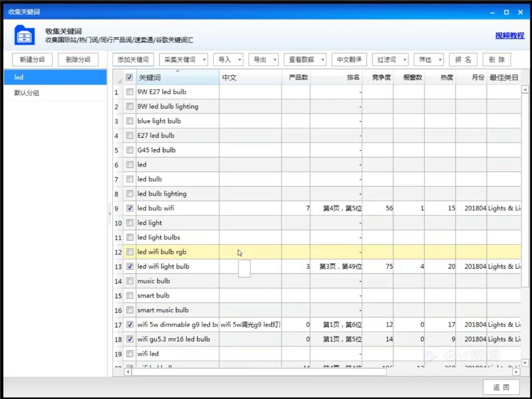The image size is (532, 399).
Task: Click the 'wifi 5w调光g9 led灯' translation cell
Action: pos(250,325)
